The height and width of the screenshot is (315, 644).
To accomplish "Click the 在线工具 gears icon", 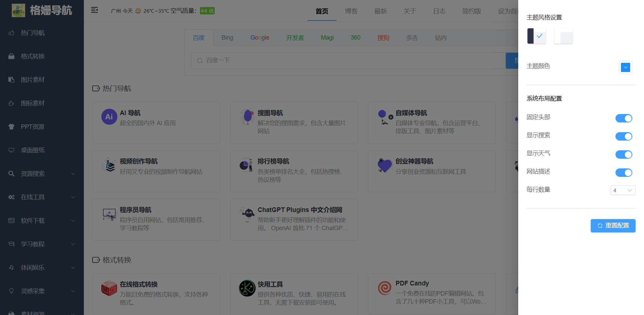I will click(x=11, y=197).
